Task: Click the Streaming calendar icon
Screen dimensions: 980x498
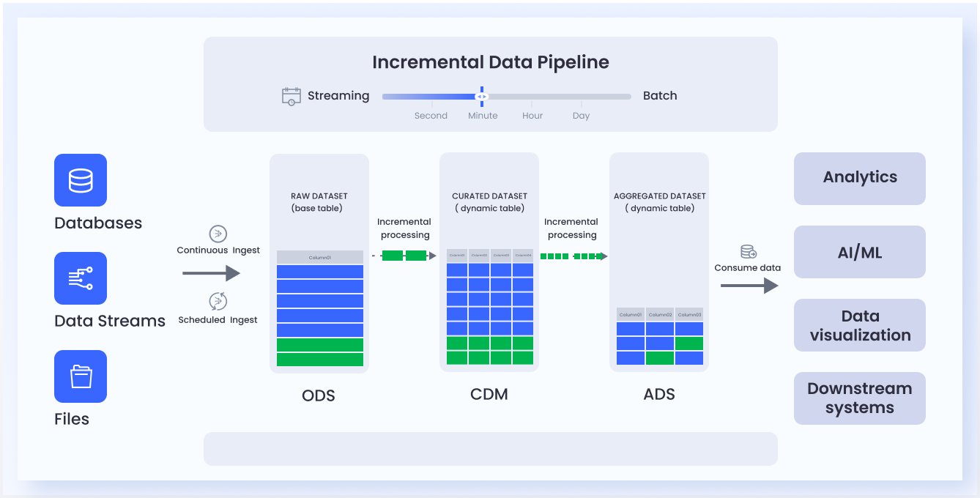Action: pyautogui.click(x=292, y=96)
